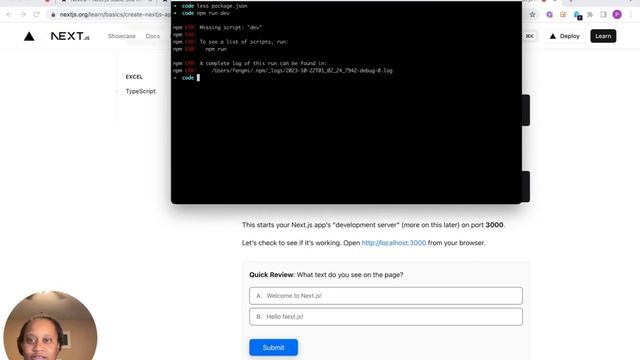
Task: Click the 'development server' paragraph text
Action: pyautogui.click(x=373, y=225)
